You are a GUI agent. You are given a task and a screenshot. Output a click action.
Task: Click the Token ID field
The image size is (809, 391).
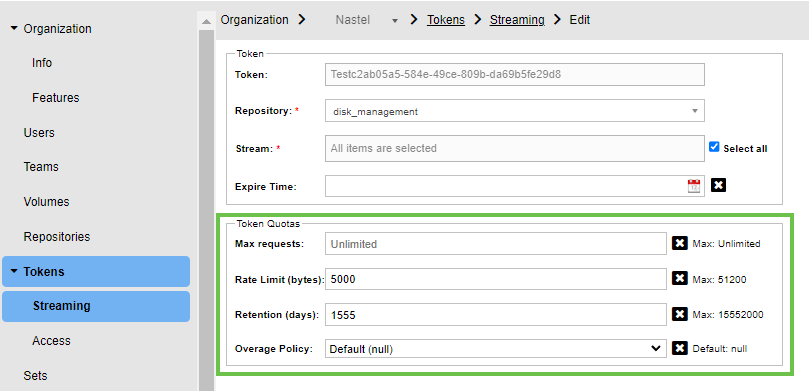click(x=515, y=74)
